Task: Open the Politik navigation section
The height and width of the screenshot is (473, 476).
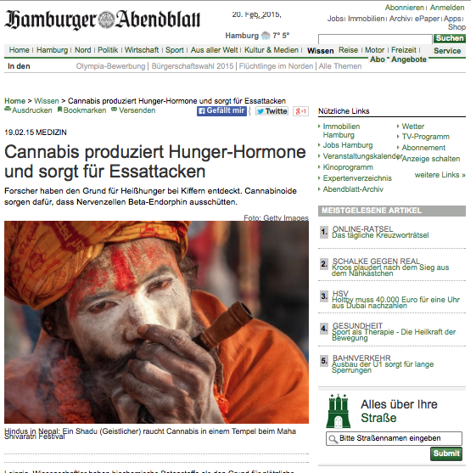Action: (108, 50)
